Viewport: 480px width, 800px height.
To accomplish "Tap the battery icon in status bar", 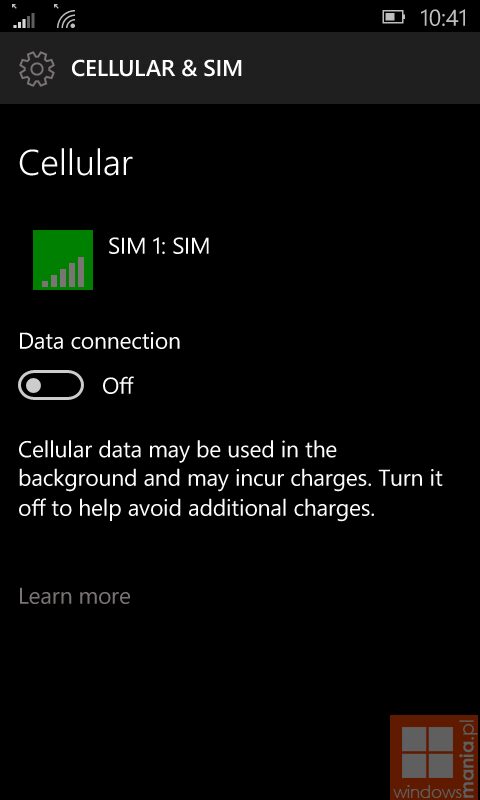I will pos(393,17).
